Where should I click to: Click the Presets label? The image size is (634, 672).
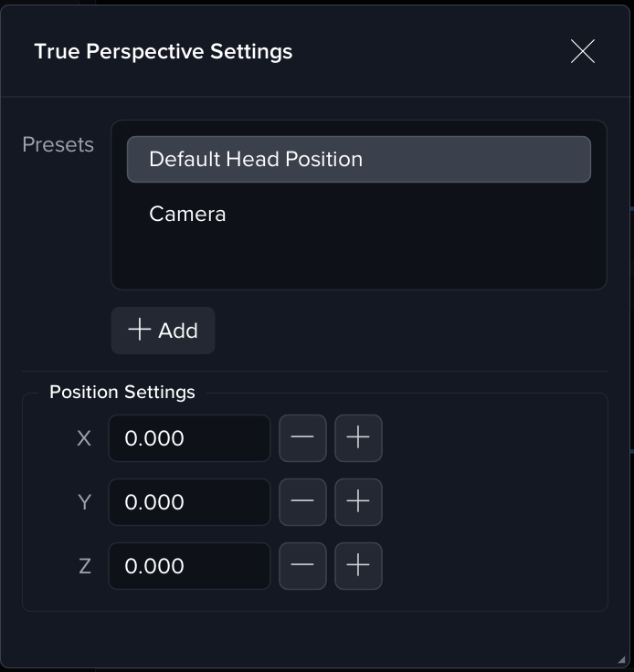coord(58,145)
